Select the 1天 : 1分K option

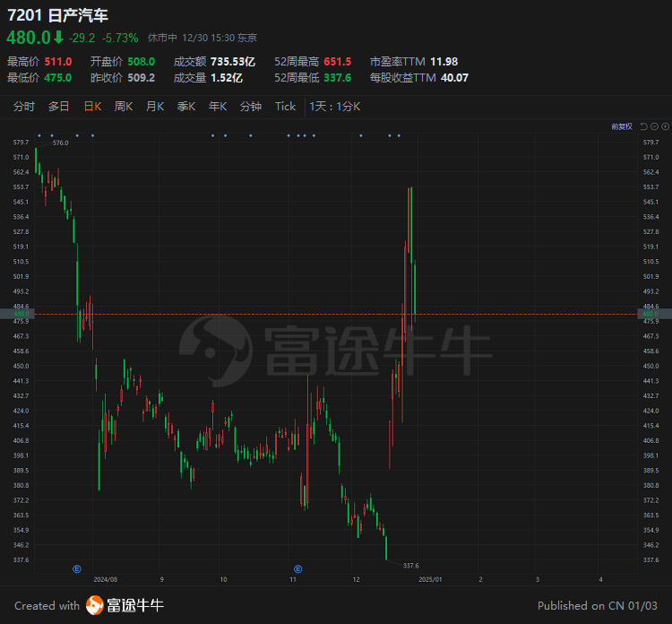point(335,107)
